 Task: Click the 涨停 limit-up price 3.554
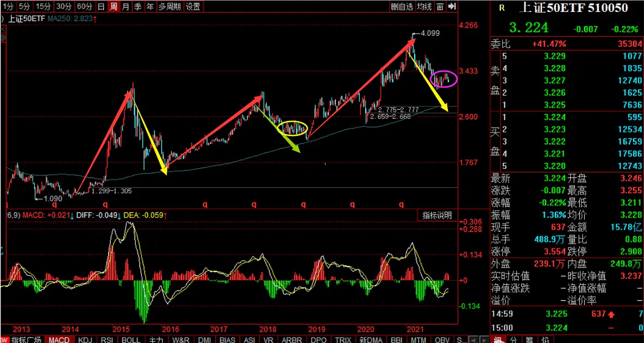coord(554,251)
